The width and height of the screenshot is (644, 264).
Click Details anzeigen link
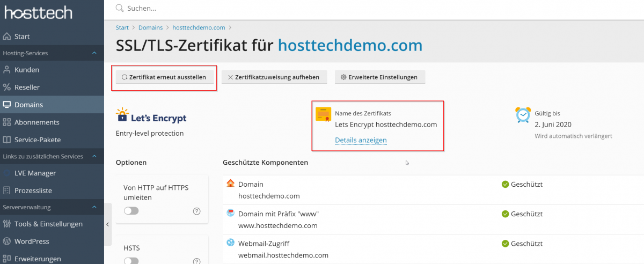tap(361, 140)
